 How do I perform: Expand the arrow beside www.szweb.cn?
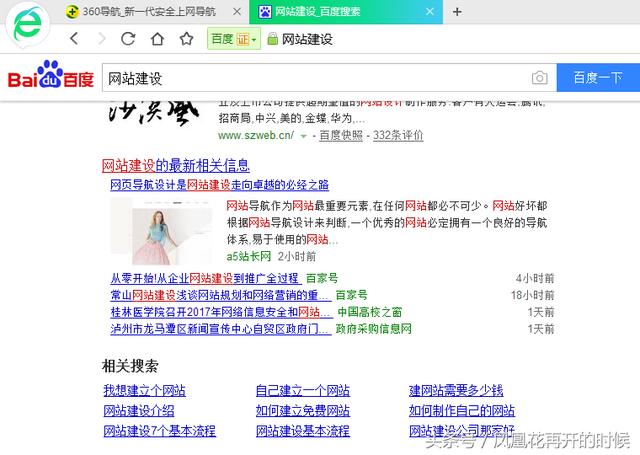click(303, 136)
